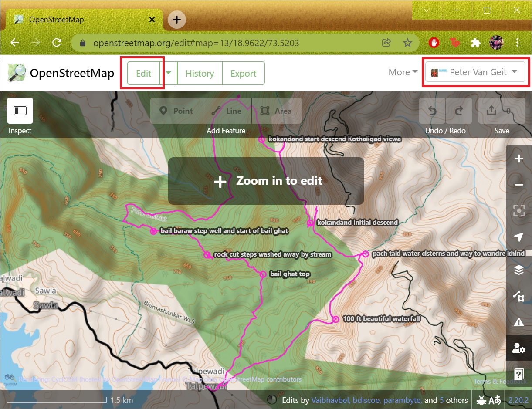Open the Chrome three-dot menu
The image size is (532, 409).
click(517, 42)
